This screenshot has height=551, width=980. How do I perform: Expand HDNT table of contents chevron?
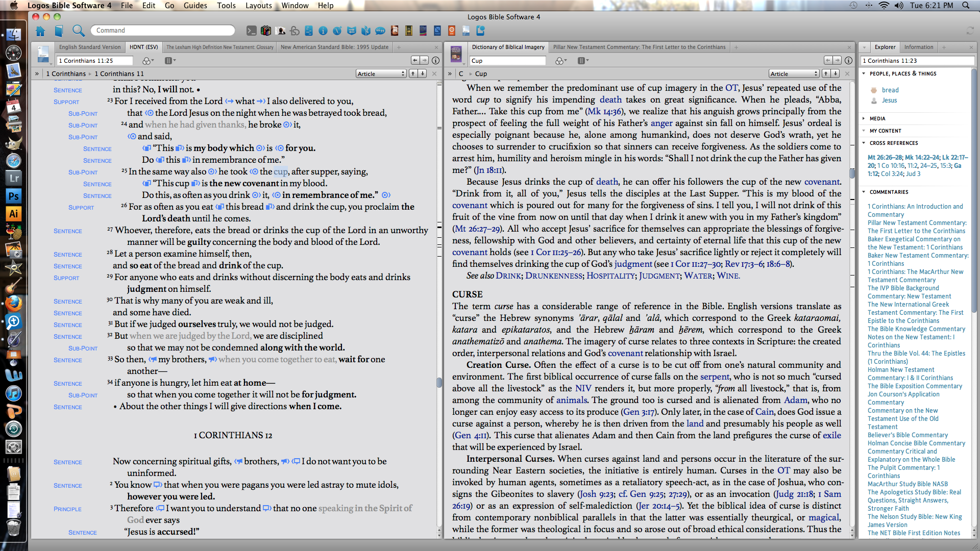click(x=37, y=74)
